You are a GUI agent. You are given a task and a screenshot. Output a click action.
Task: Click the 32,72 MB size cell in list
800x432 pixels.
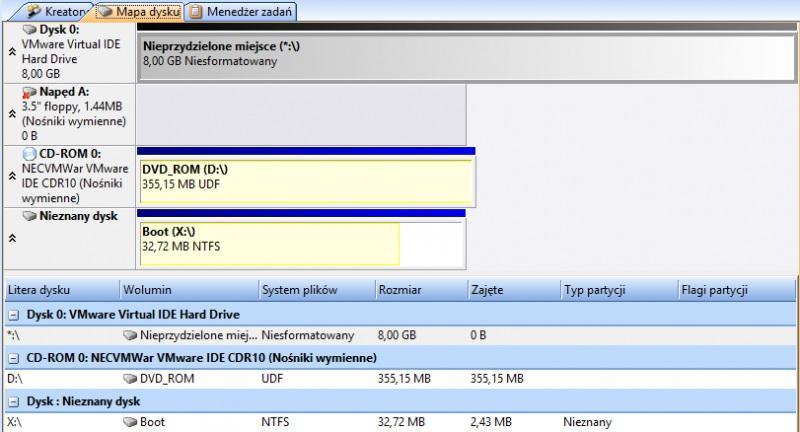pyautogui.click(x=401, y=422)
